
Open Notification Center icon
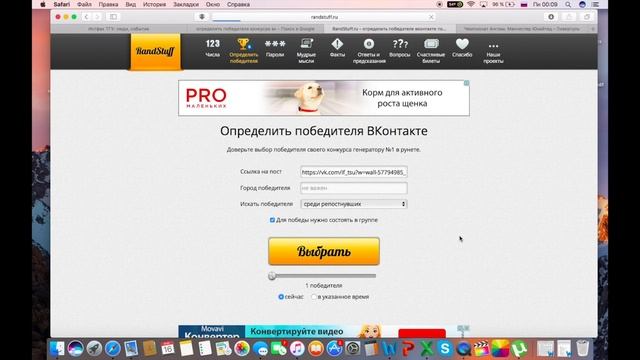point(596,4)
